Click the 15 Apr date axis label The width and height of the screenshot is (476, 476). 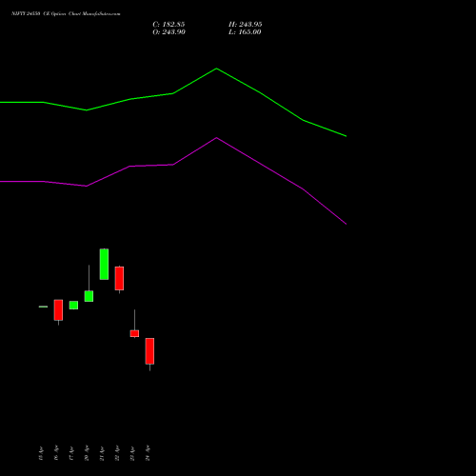pyautogui.click(x=41, y=453)
